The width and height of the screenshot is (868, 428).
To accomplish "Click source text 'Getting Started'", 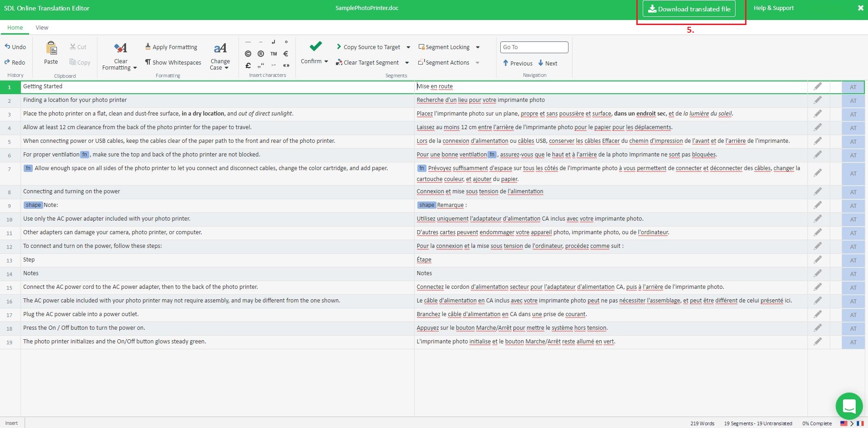I will click(x=43, y=86).
